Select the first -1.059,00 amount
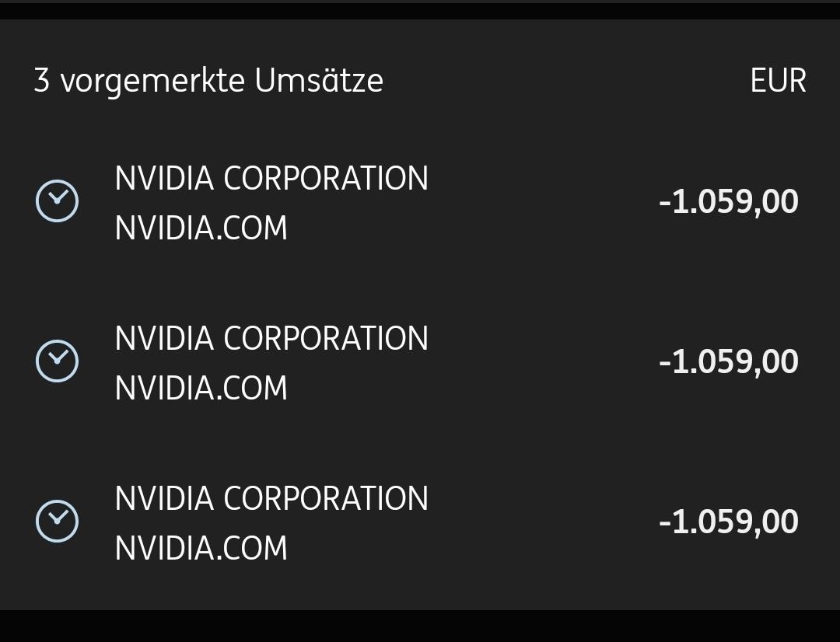This screenshot has width=840, height=642. click(728, 202)
